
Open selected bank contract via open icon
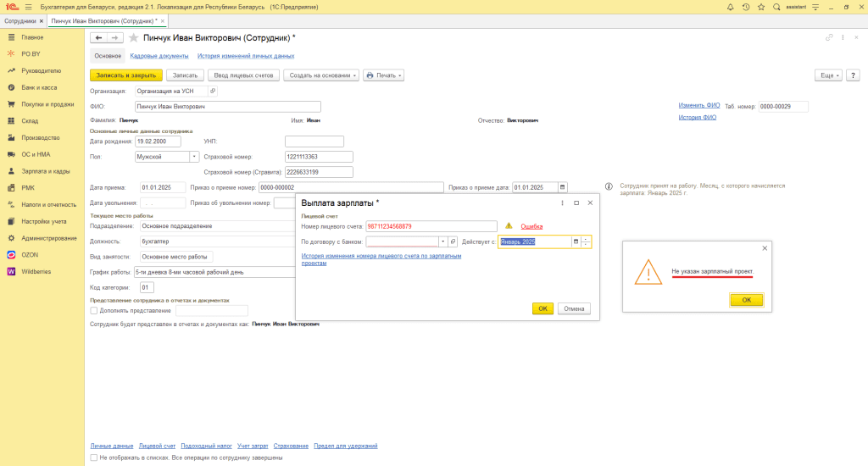453,241
